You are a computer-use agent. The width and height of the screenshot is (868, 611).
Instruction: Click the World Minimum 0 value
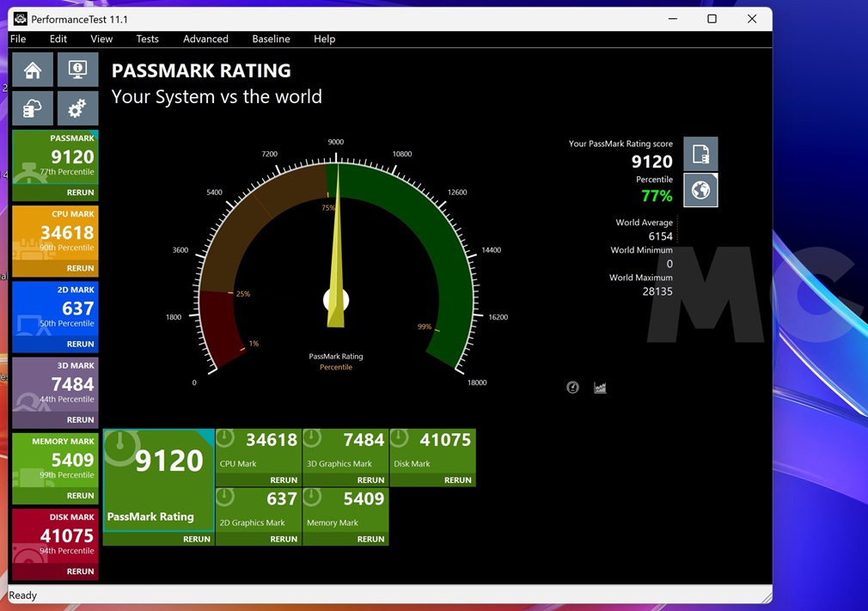[669, 264]
